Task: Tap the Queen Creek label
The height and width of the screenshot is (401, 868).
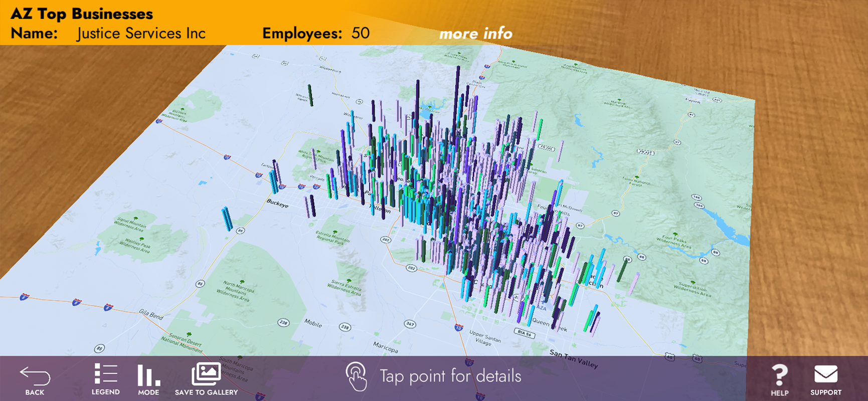Action: click(549, 324)
